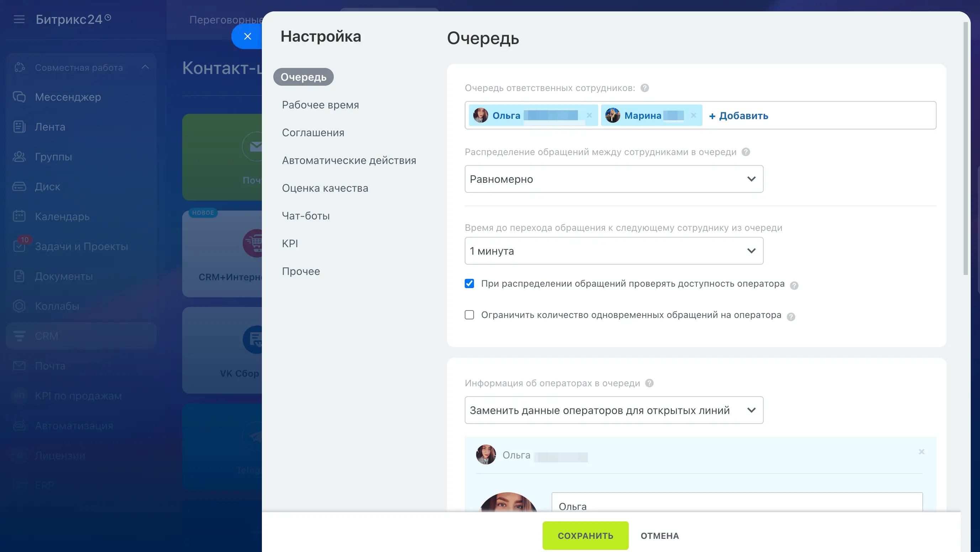
Task: Click the green Почта channel card
Action: click(222, 157)
